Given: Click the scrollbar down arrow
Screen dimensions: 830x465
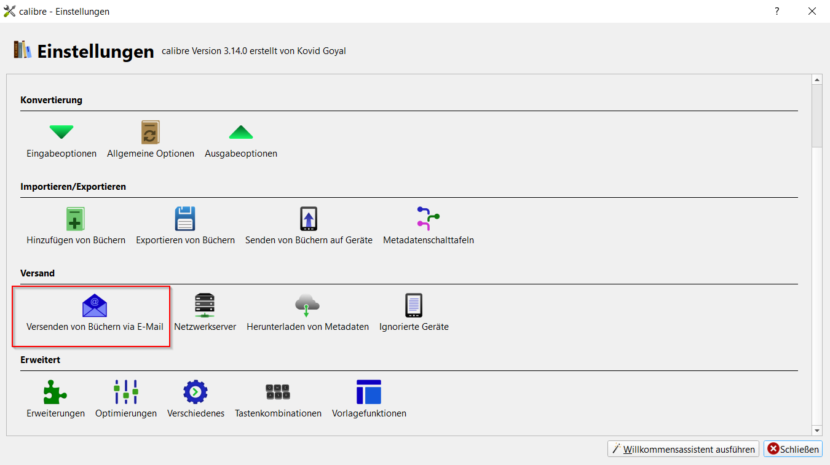Looking at the screenshot, I should point(817,431).
